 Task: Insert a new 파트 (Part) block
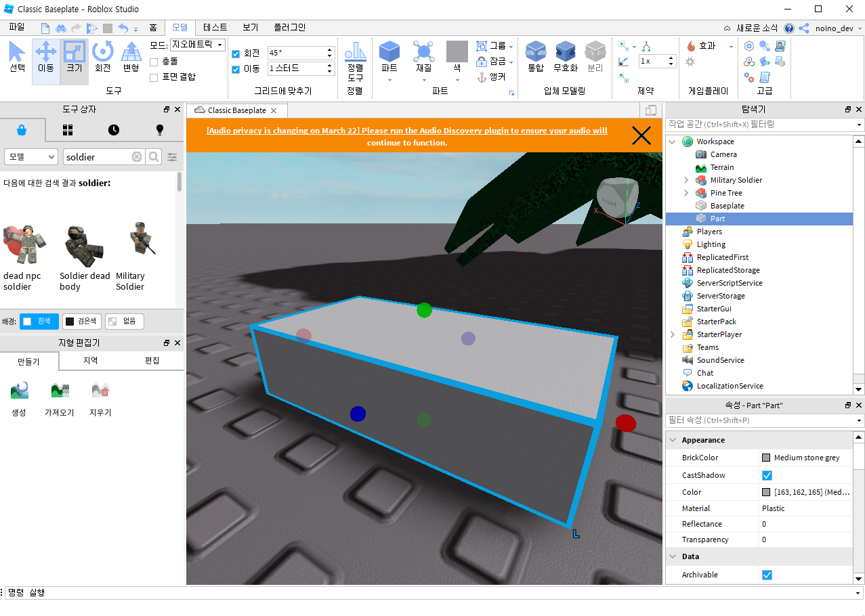pos(389,52)
